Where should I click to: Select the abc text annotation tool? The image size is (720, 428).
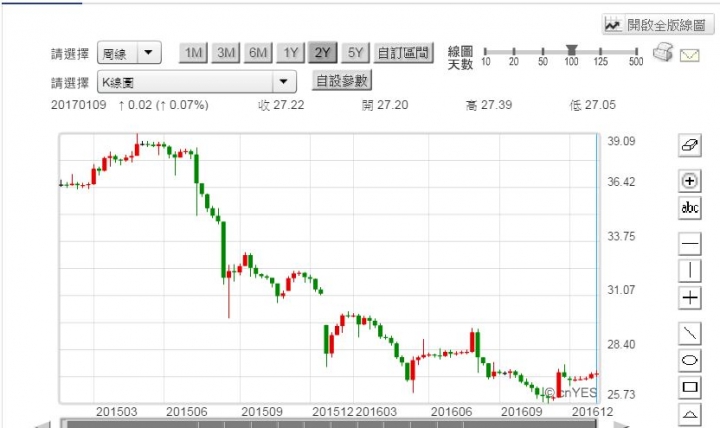[690, 208]
